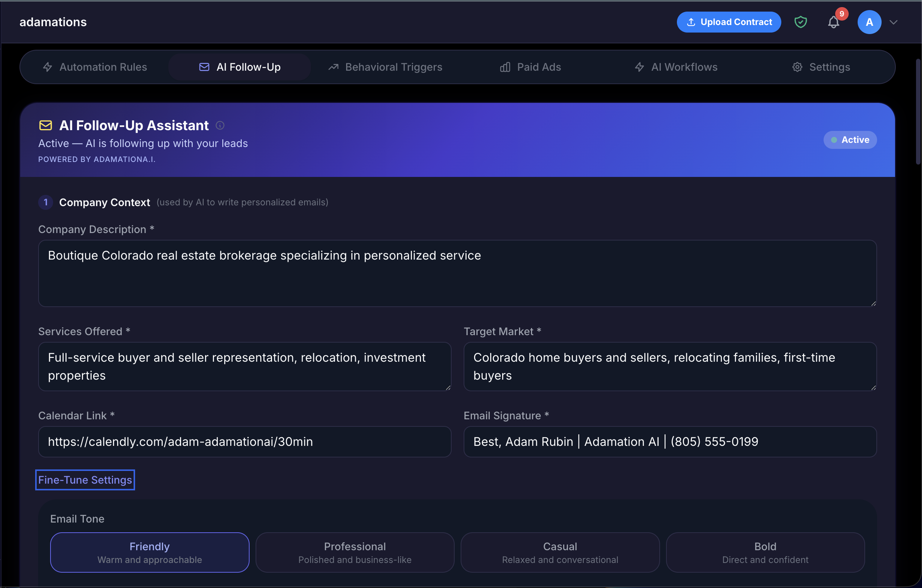Viewport: 922px width, 588px height.
Task: Click the chart icon beside Paid Ads
Action: tap(505, 67)
